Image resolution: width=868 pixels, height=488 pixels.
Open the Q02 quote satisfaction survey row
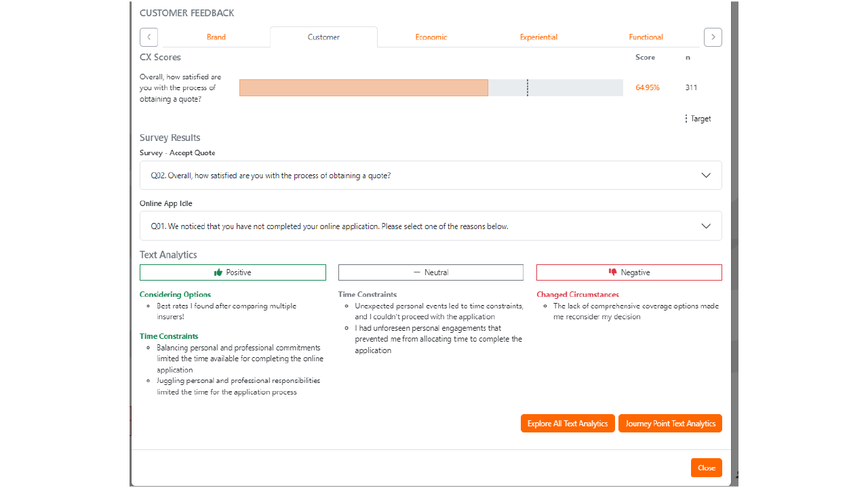[431, 176]
